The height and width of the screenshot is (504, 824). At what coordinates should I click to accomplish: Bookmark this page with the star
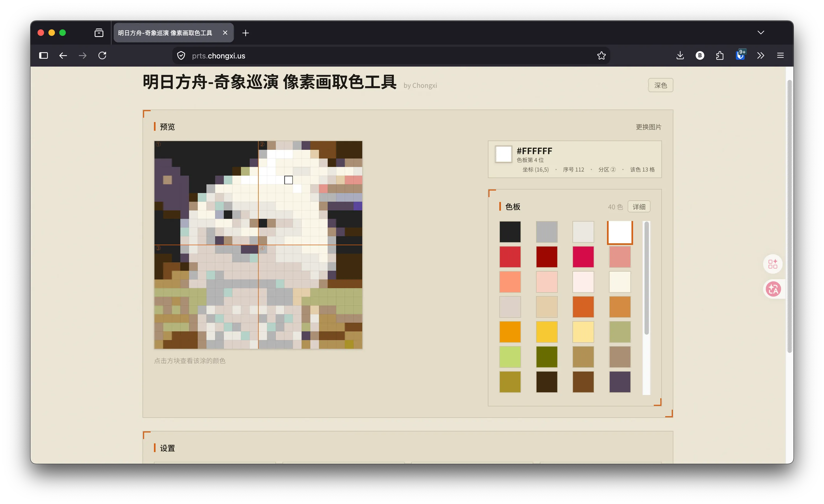pyautogui.click(x=601, y=55)
